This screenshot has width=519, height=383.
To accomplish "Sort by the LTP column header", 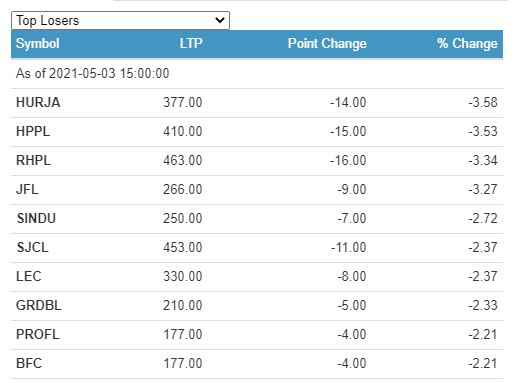I will 191,43.
